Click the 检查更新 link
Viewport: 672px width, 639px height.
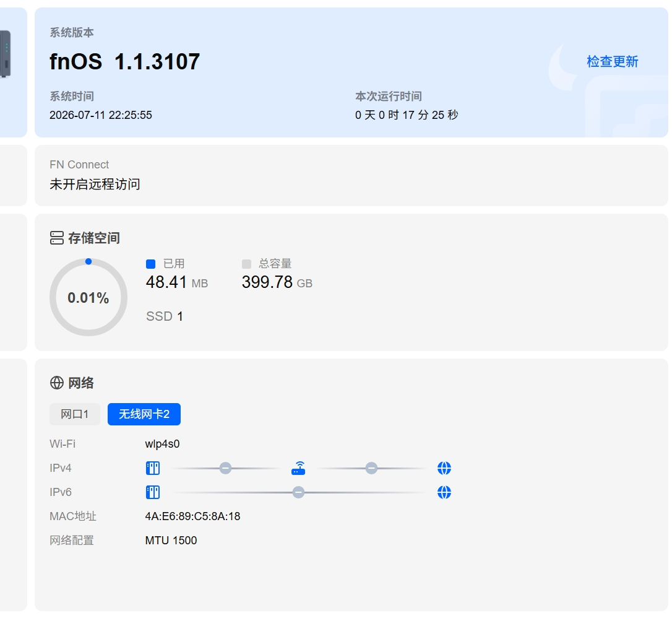pyautogui.click(x=612, y=62)
